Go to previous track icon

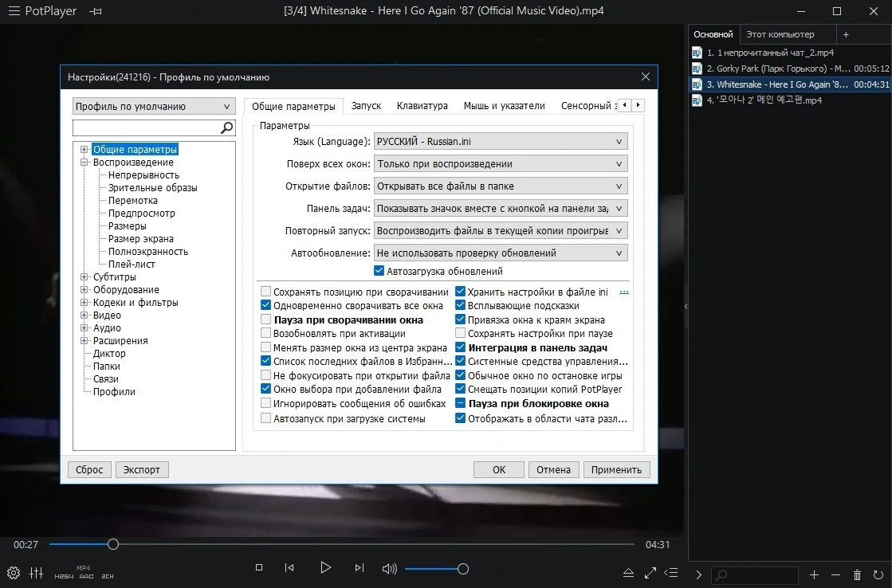click(289, 567)
